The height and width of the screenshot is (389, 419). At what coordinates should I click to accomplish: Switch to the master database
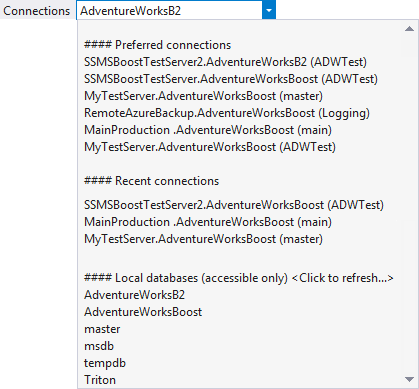(102, 329)
